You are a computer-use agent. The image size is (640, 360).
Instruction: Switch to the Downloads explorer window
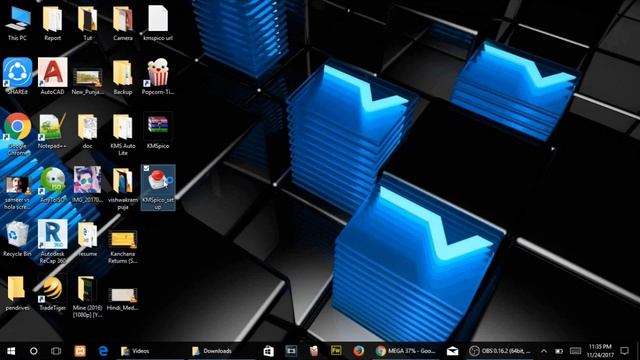tap(222, 351)
